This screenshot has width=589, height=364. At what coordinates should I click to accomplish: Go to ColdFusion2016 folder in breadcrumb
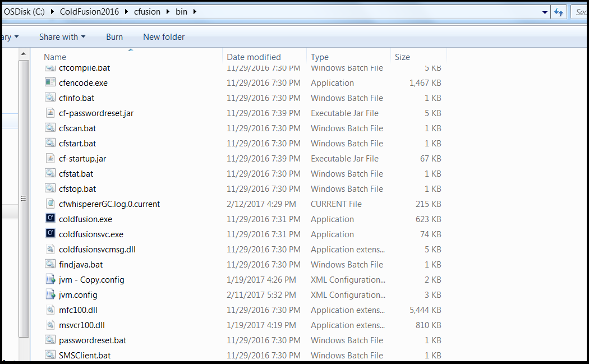coord(89,12)
